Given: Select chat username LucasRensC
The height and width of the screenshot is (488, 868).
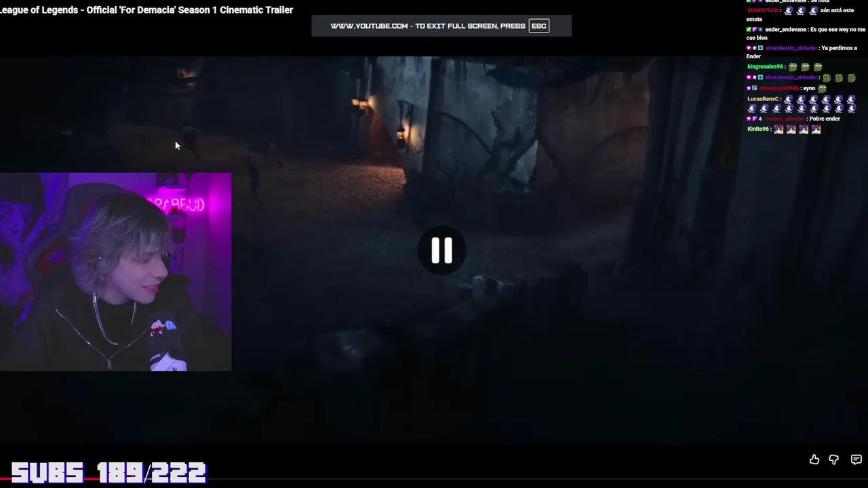Looking at the screenshot, I should [x=763, y=99].
